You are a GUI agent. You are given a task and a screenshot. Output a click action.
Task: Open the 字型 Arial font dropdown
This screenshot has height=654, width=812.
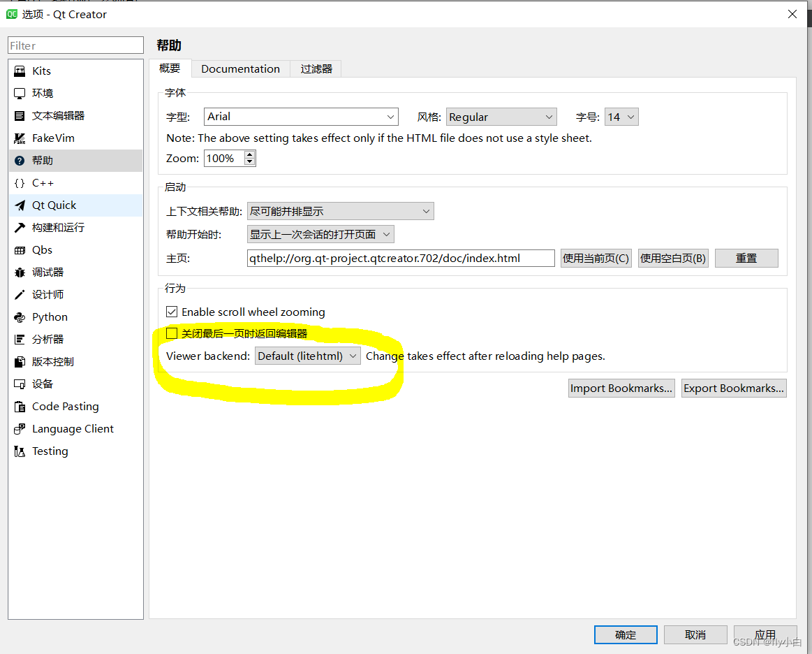301,117
